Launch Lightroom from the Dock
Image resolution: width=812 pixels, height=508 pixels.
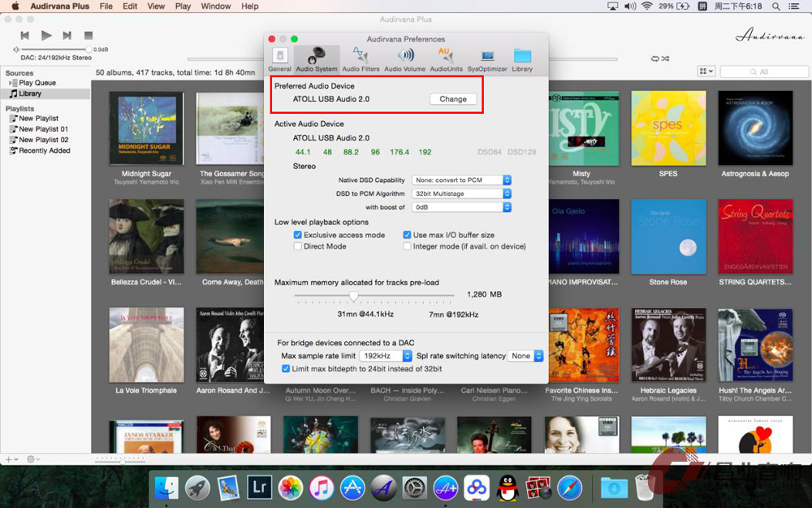(260, 487)
